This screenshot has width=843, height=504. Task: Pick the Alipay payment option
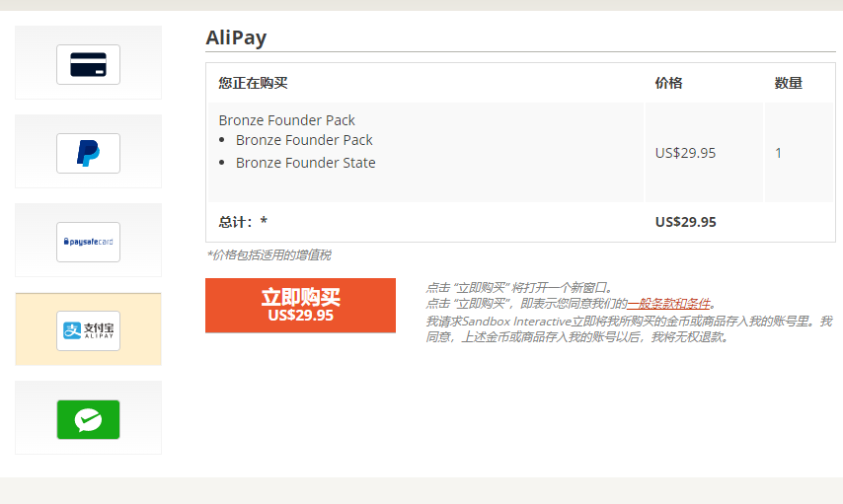[x=88, y=330]
